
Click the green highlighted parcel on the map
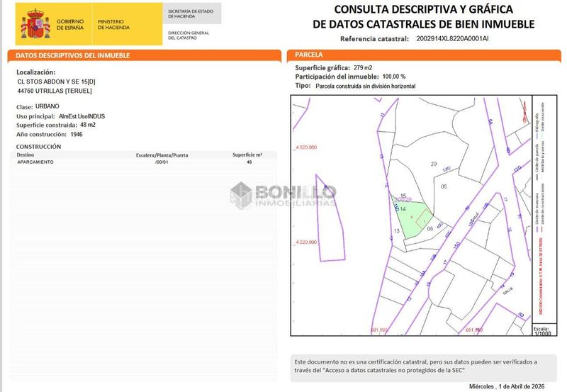coord(412,220)
